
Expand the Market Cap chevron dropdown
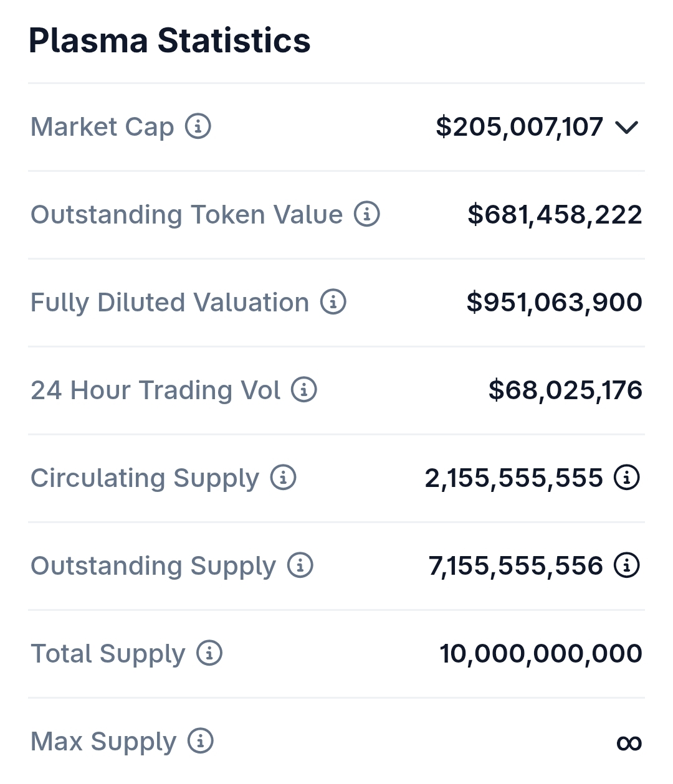click(x=627, y=127)
